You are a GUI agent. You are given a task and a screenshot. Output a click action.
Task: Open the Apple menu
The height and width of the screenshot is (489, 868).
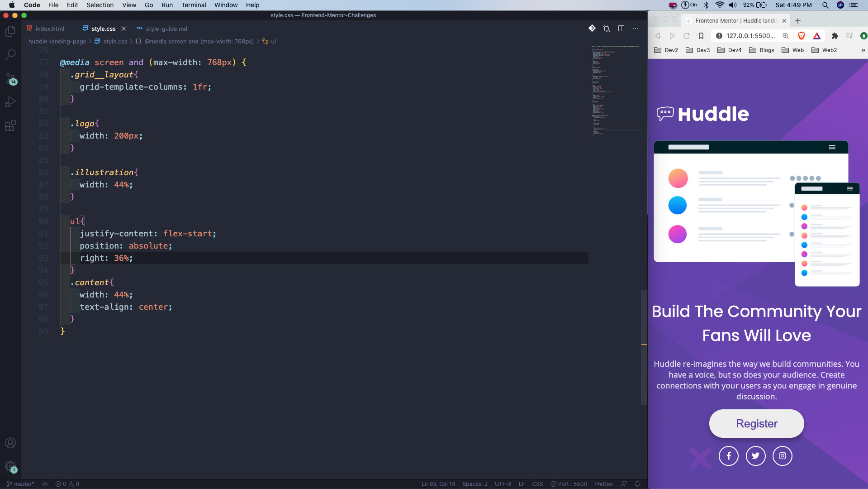[12, 5]
